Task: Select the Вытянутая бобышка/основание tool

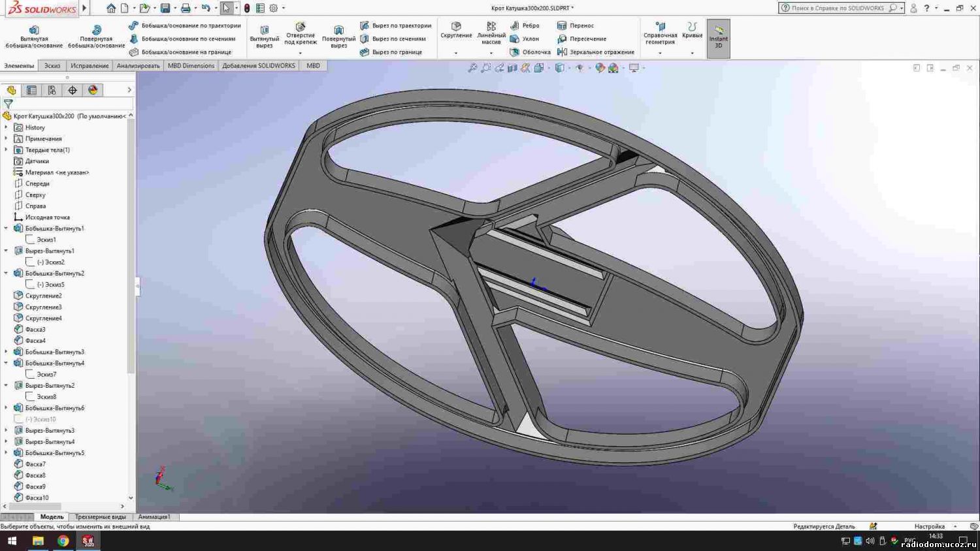Action: pos(34,37)
